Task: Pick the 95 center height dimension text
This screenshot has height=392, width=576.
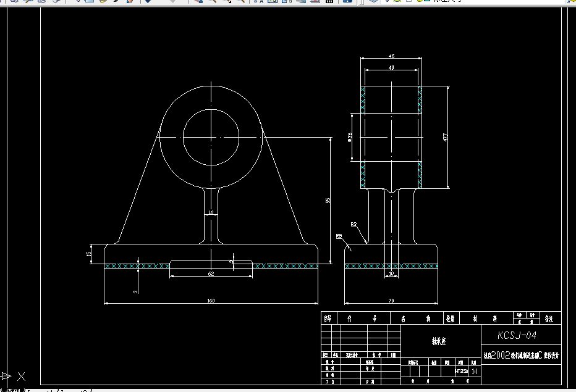Action: coord(328,201)
